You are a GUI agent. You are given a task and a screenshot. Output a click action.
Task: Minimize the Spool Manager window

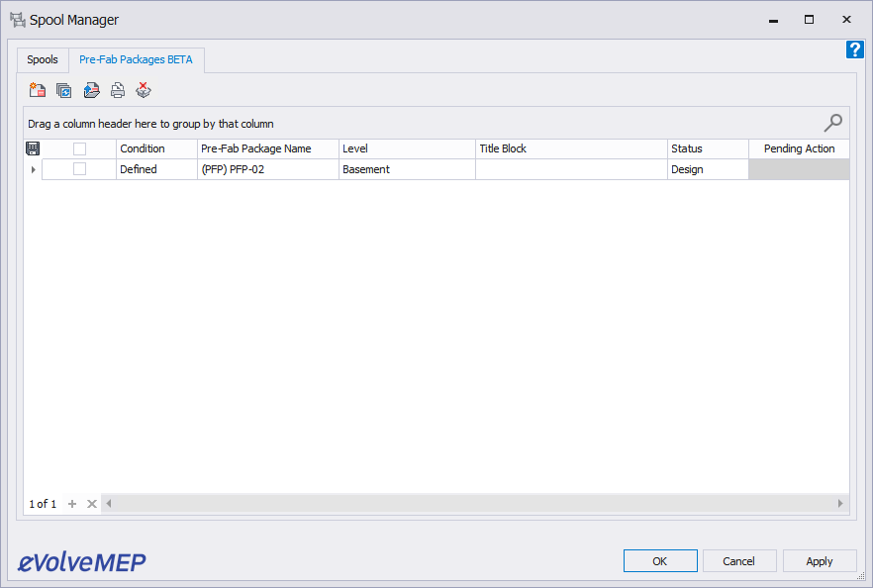[773, 20]
